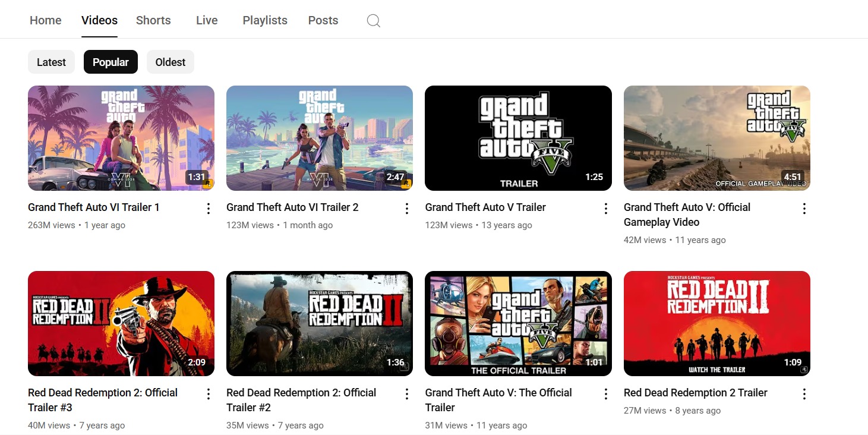Open options for Grand Theft Auto V: The Official Trailer
868x435 pixels.
[606, 394]
